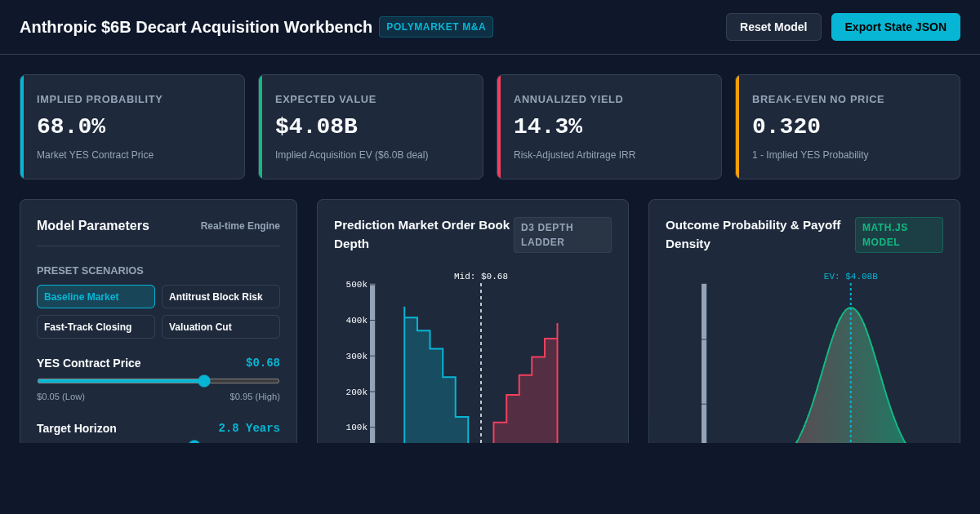
Task: Click the Expected Value $4.08B figure
Action: (316, 126)
